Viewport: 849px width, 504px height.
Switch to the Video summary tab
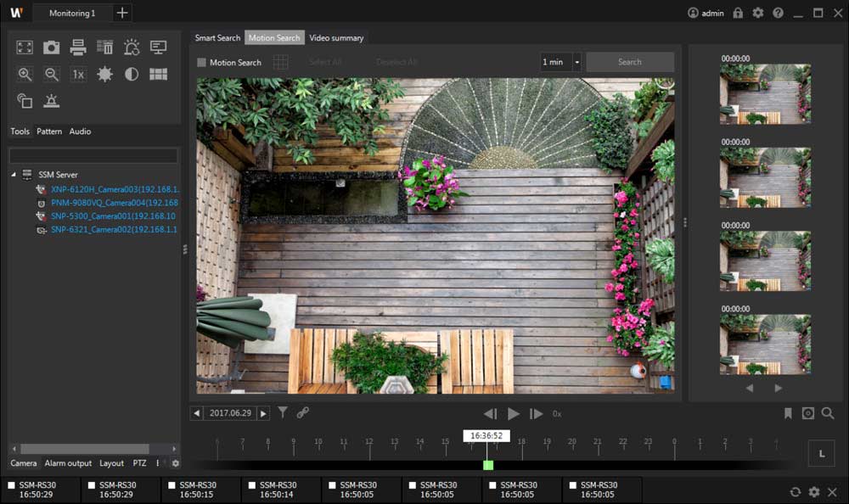(x=336, y=38)
